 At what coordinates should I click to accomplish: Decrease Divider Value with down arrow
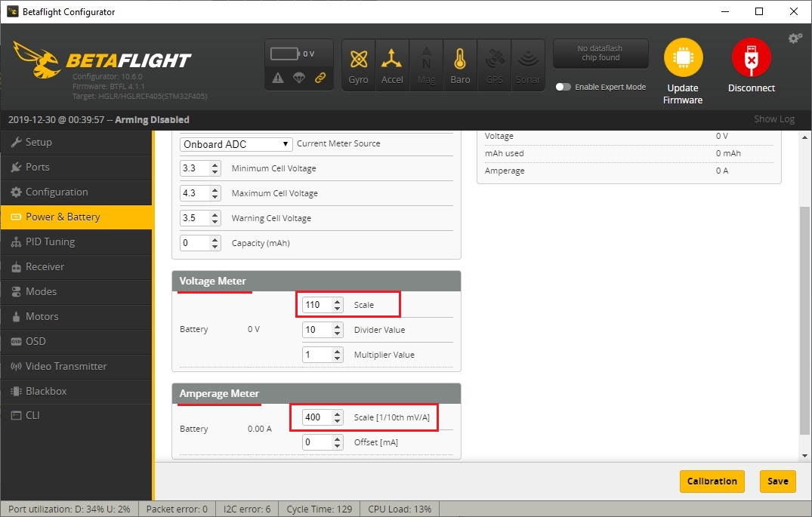pyautogui.click(x=338, y=334)
